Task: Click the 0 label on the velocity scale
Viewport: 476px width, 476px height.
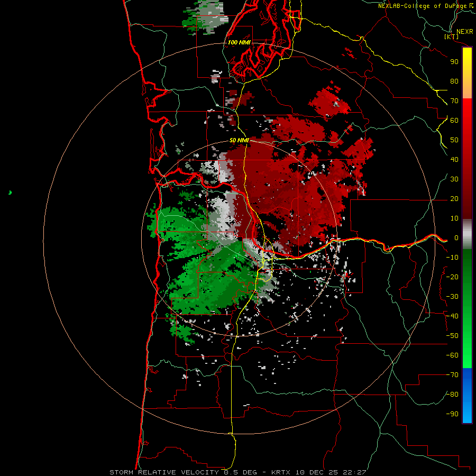Action: [x=456, y=237]
